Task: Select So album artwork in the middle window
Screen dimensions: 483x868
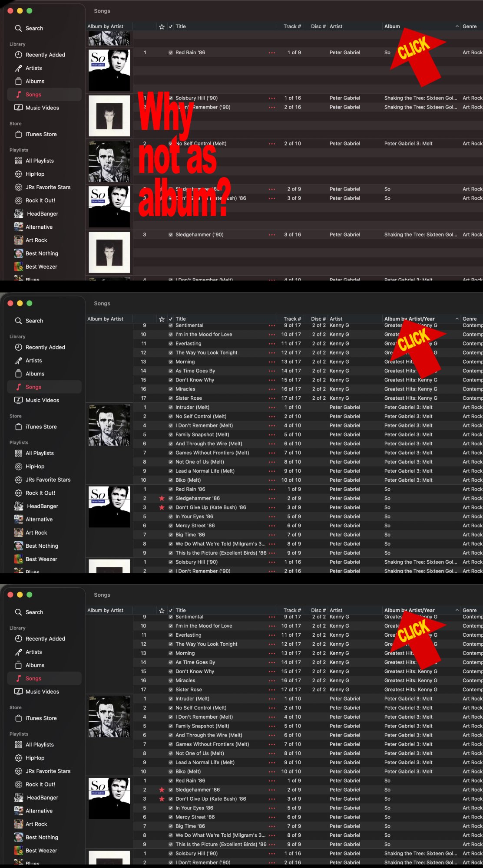Action: pyautogui.click(x=109, y=507)
